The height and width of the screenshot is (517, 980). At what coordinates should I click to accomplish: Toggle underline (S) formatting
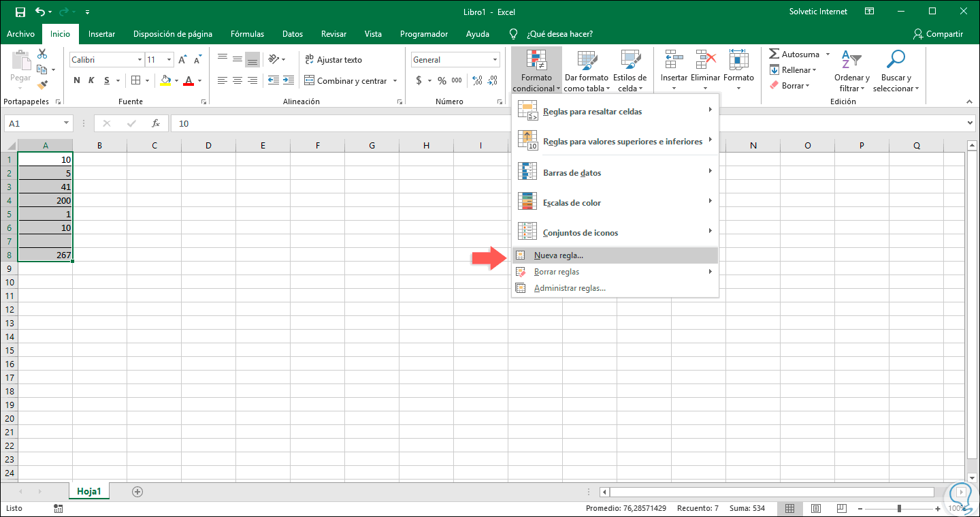[x=108, y=80]
